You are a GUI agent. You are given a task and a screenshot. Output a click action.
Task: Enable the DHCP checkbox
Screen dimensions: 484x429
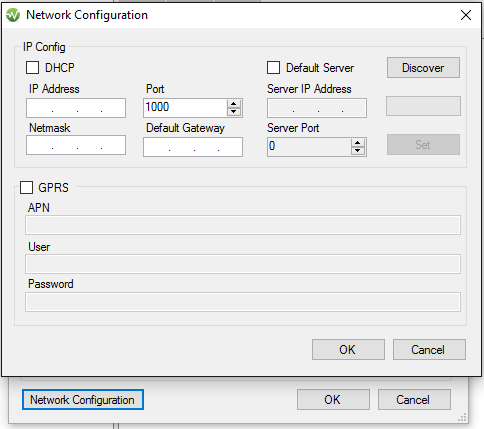[x=32, y=67]
